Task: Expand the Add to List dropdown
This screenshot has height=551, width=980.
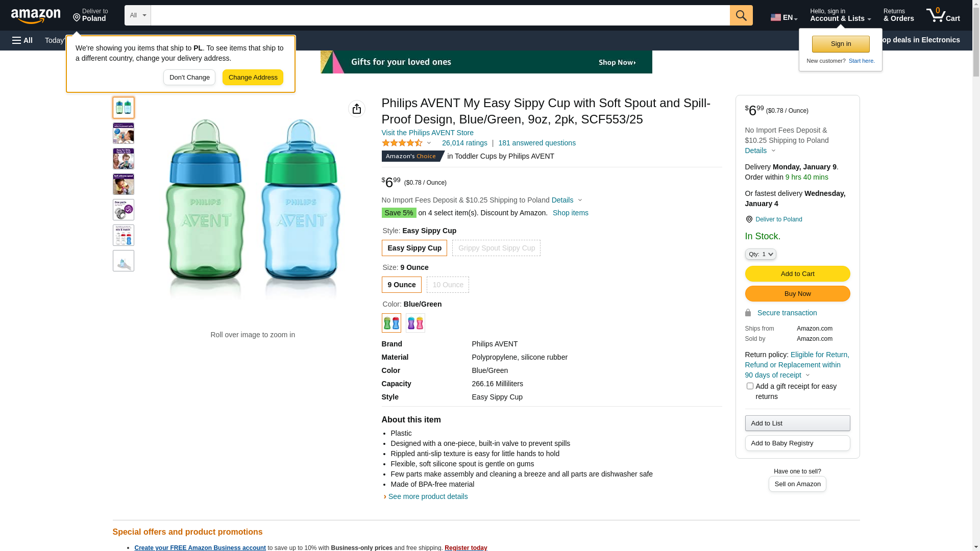Action: [x=797, y=423]
